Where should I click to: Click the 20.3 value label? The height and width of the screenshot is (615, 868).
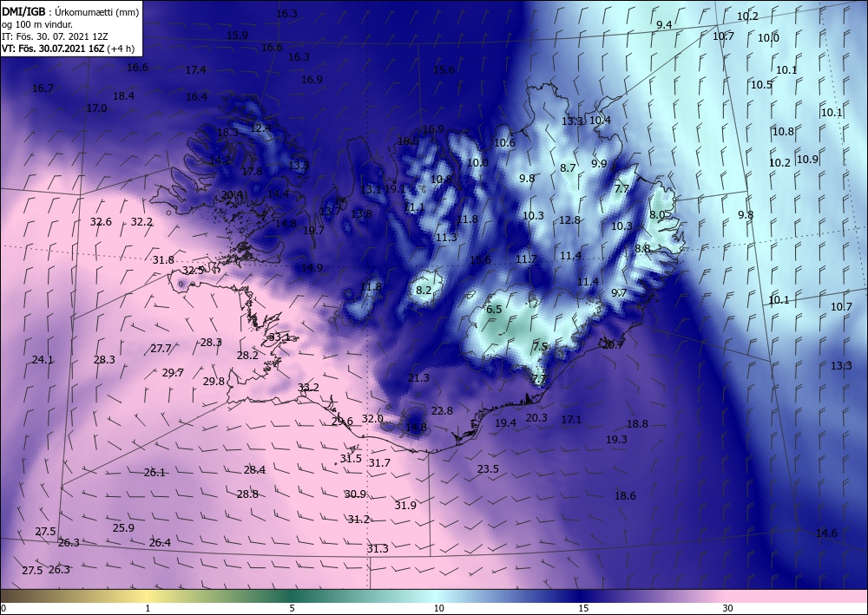[x=536, y=417]
